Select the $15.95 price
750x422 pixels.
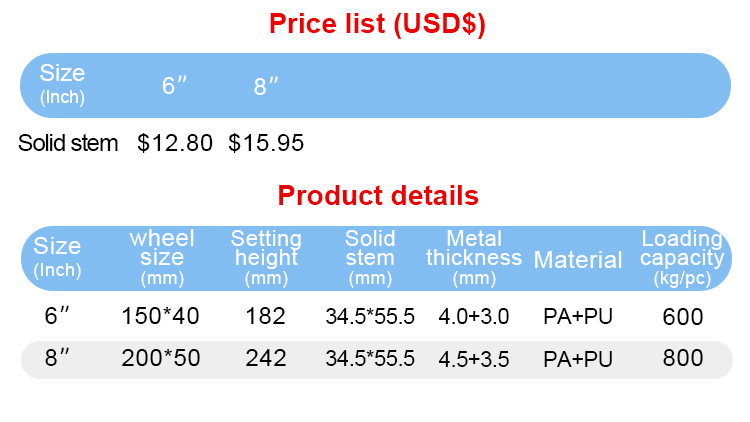click(266, 143)
